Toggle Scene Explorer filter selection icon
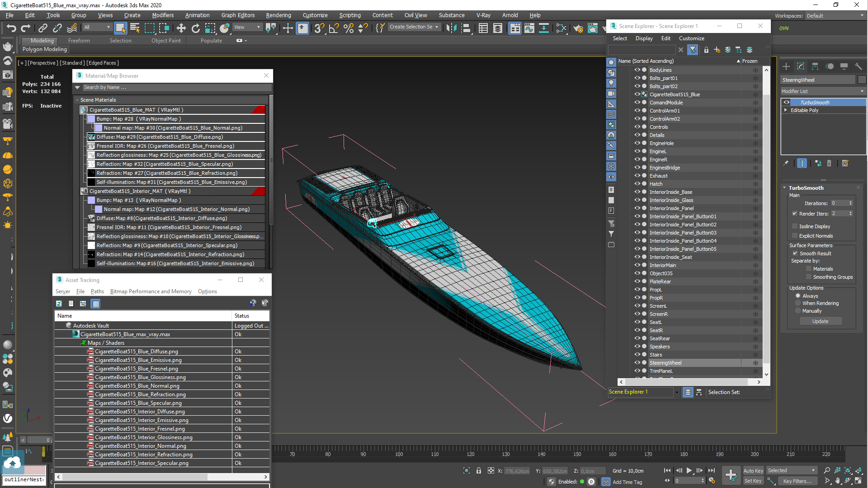The height and width of the screenshot is (488, 868). tap(693, 50)
